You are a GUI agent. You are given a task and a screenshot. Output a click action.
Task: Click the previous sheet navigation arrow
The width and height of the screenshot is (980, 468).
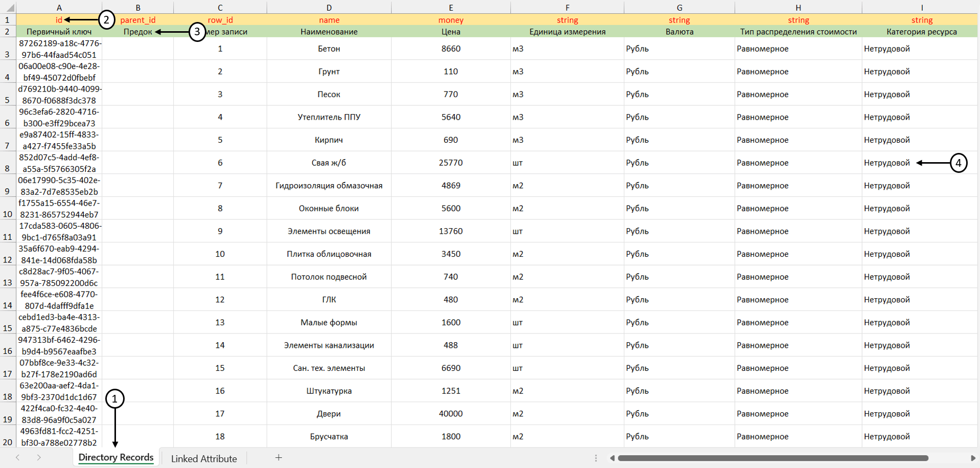pyautogui.click(x=18, y=458)
